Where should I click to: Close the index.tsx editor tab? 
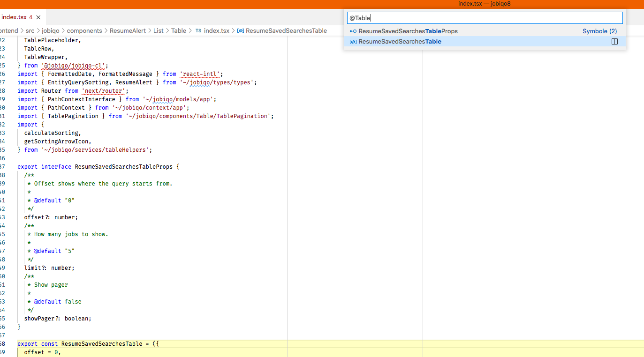pos(38,17)
